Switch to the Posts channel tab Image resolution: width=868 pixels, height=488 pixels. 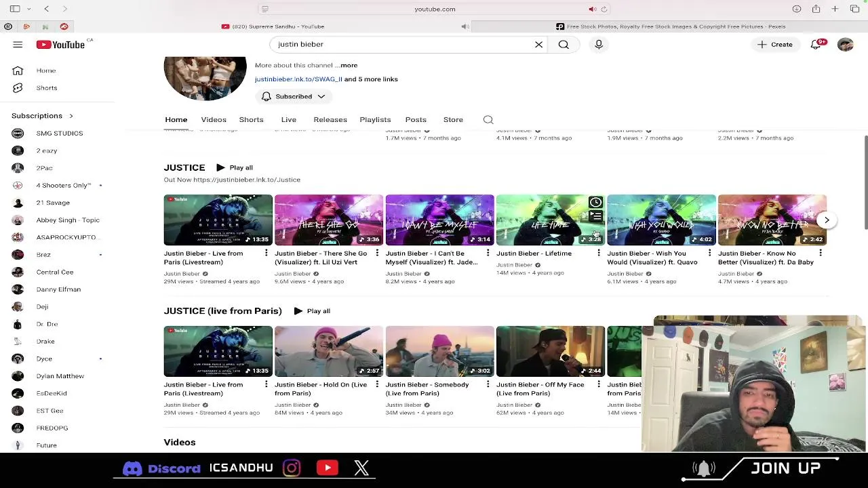[416, 120]
